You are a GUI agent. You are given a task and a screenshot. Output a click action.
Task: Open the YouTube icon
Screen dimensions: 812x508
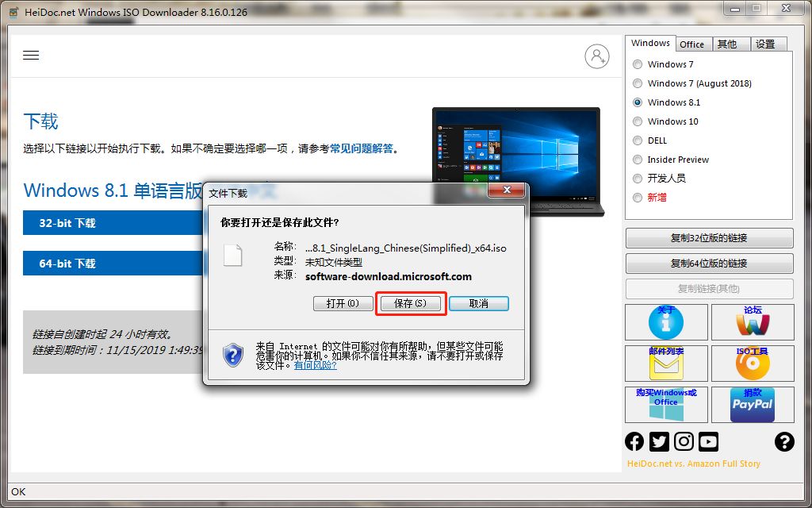click(708, 441)
